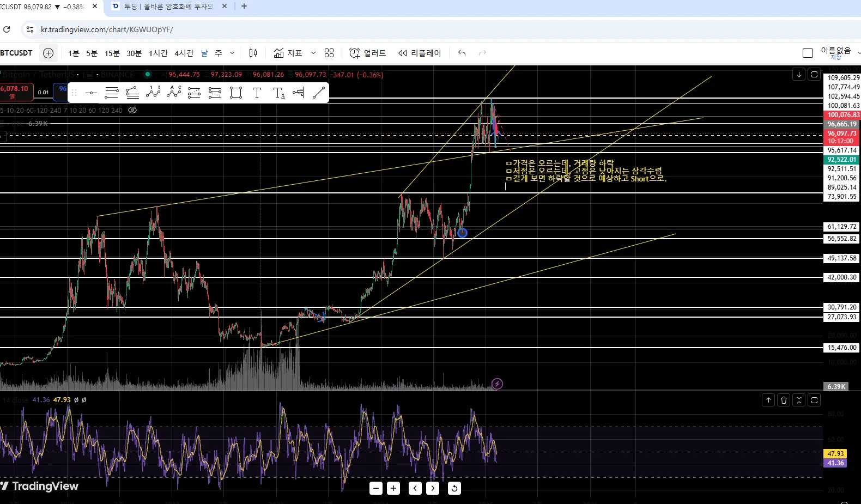Redo the undone chart action

point(482,53)
